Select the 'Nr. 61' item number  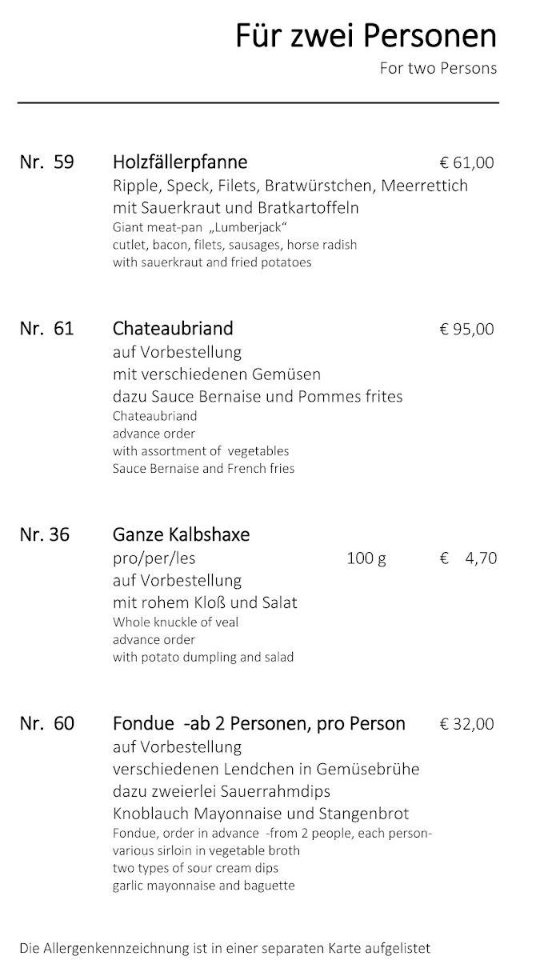coord(46,328)
